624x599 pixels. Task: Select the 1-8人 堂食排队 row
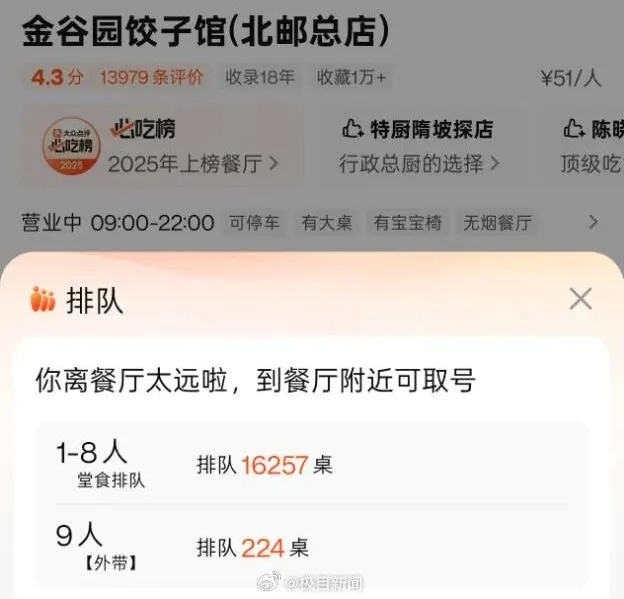[x=312, y=464]
